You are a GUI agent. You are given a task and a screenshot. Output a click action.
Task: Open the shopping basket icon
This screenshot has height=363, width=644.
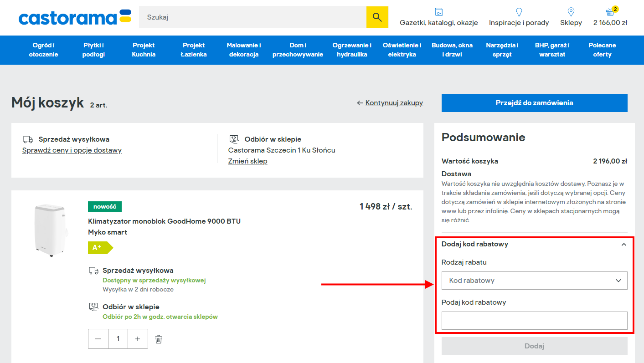[611, 12]
